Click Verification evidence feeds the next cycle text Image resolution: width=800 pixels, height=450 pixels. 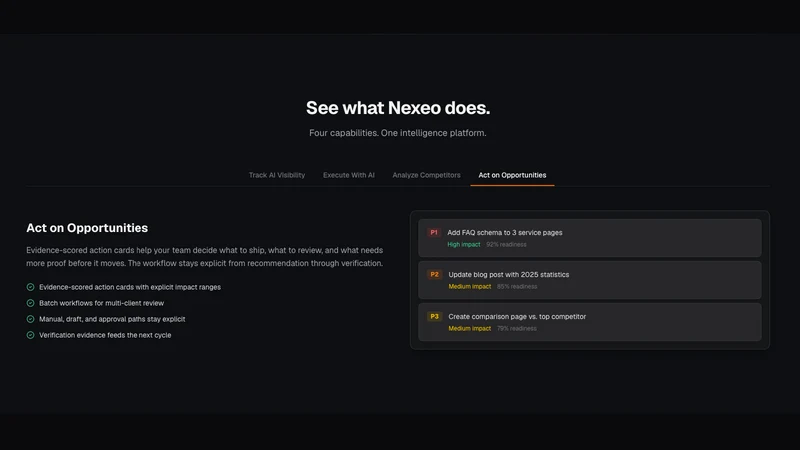105,335
